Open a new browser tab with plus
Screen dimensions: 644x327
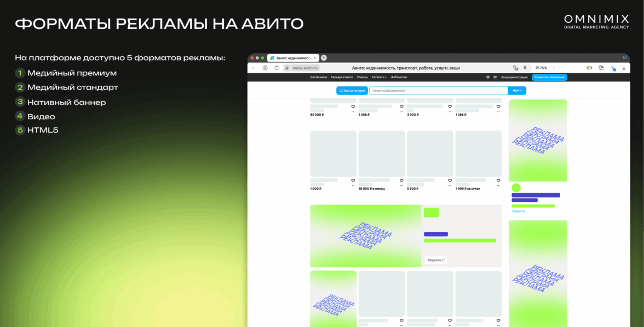pos(324,58)
